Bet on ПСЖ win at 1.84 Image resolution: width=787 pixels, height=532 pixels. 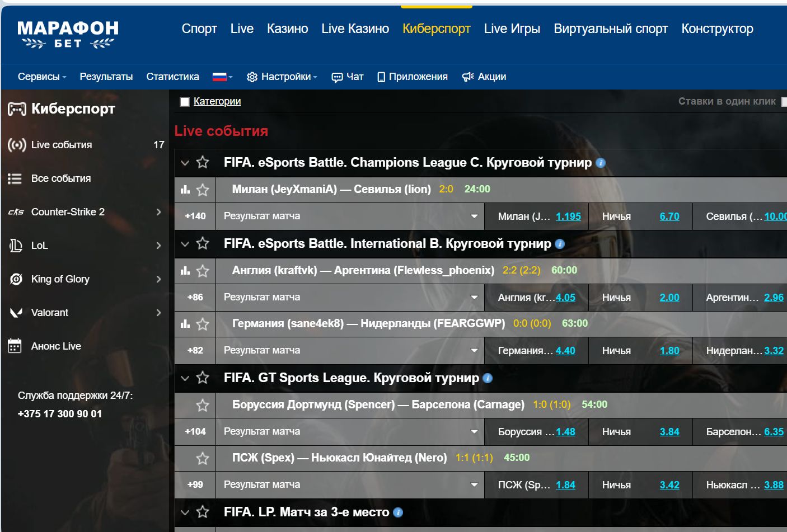[x=565, y=485]
